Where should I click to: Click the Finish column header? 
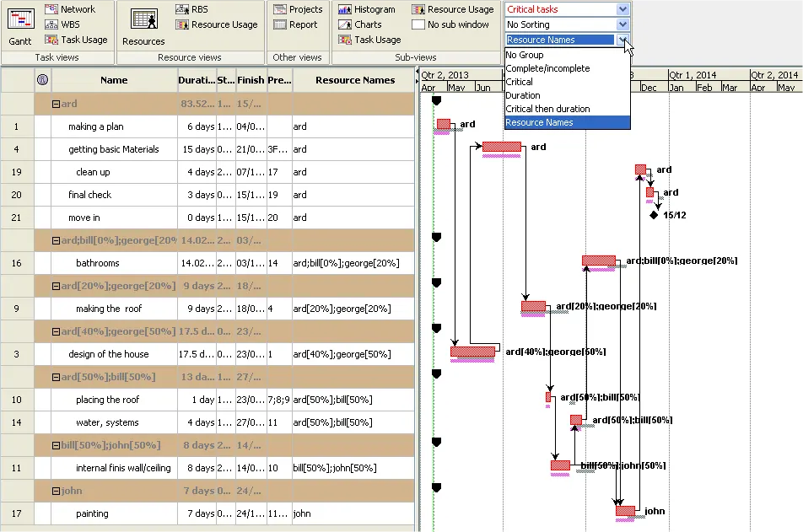pyautogui.click(x=251, y=80)
